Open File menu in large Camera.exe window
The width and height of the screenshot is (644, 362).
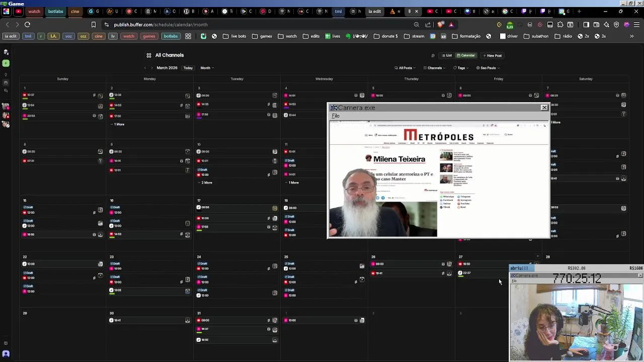[336, 116]
